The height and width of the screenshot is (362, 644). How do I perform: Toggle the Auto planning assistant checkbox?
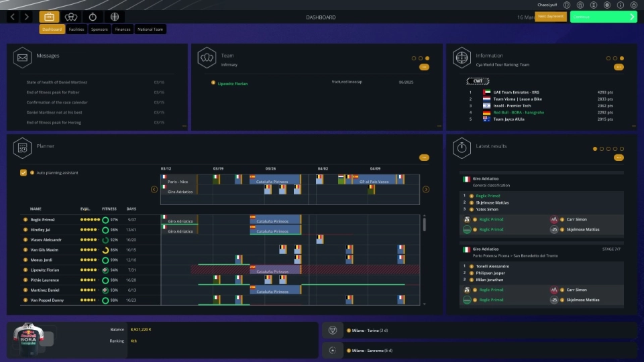pyautogui.click(x=23, y=173)
